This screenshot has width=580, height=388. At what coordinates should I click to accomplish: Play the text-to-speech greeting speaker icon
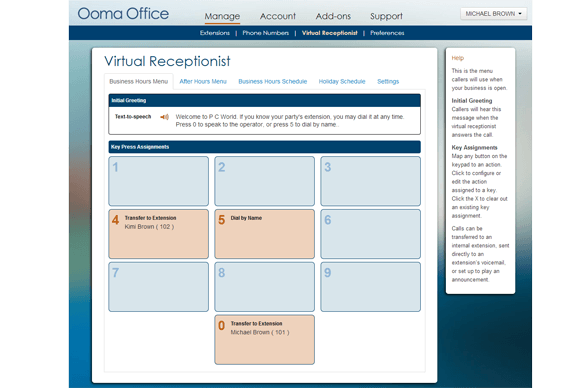click(165, 117)
